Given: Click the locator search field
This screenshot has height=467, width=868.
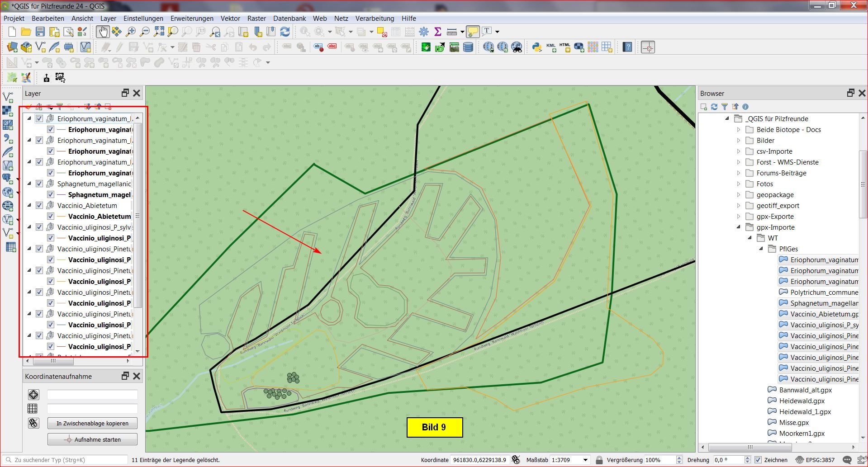Looking at the screenshot, I should (68, 460).
